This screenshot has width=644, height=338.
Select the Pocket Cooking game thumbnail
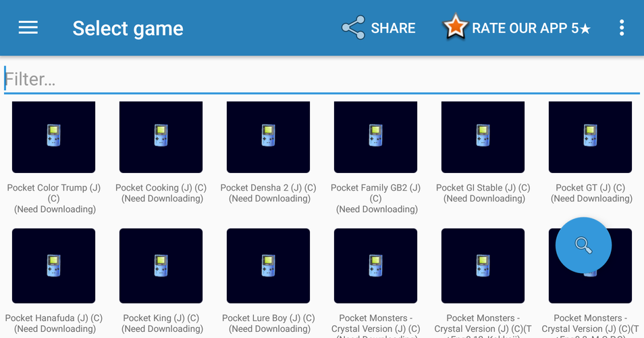161,137
